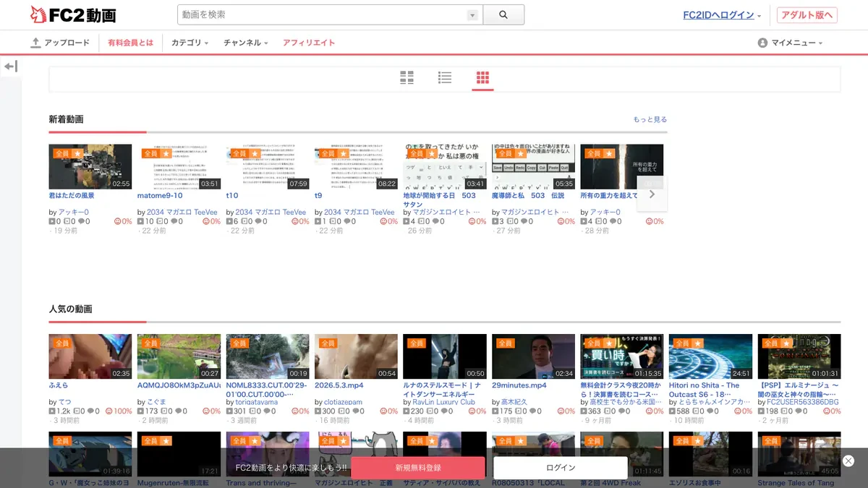Expand the カテゴリ menu

(190, 43)
